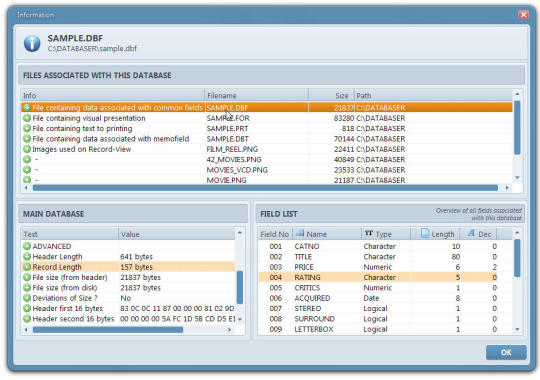The image size is (540, 380).
Task: Select field 006 ACQUIRED in the field list
Action: coord(378,298)
